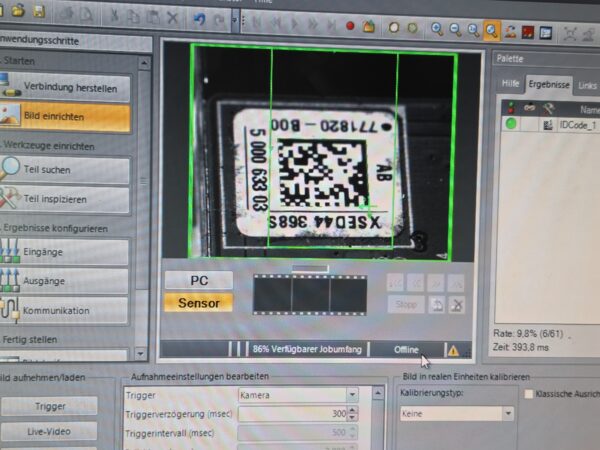Click the Copy toolbar icon

pos(134,16)
